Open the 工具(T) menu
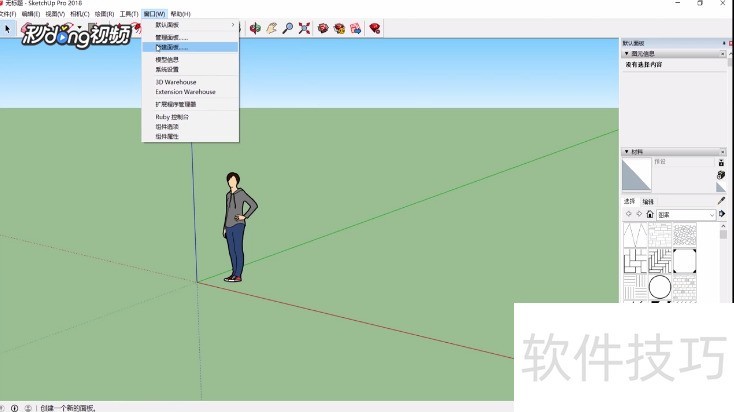This screenshot has width=734, height=412. [x=129, y=14]
